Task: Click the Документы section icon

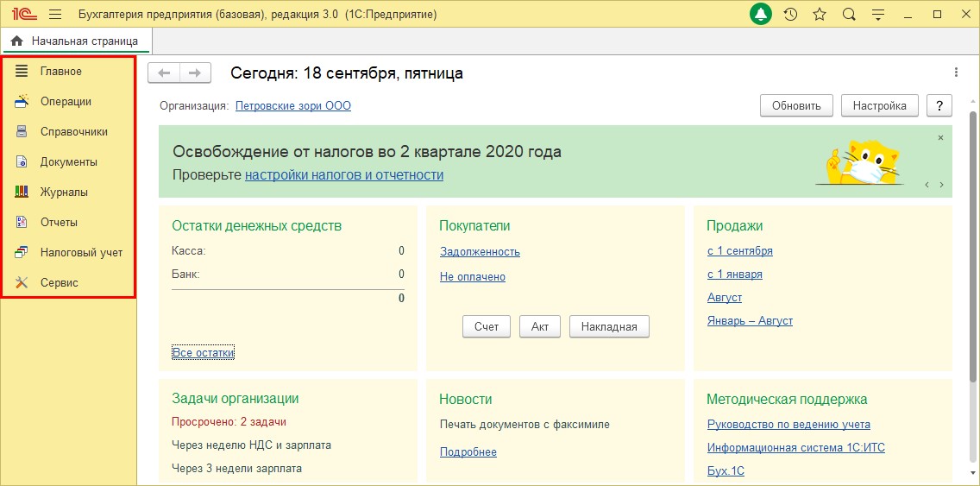Action: [22, 161]
